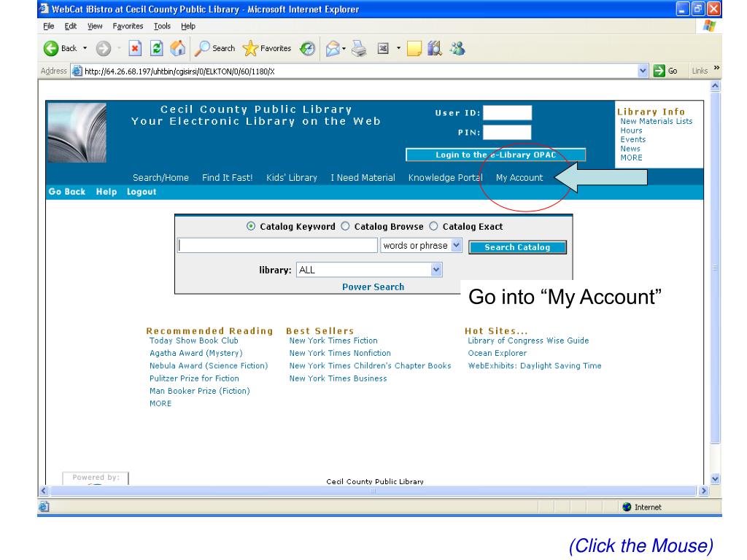The height and width of the screenshot is (560, 747).
Task: Click in the User ID field
Action: point(508,113)
